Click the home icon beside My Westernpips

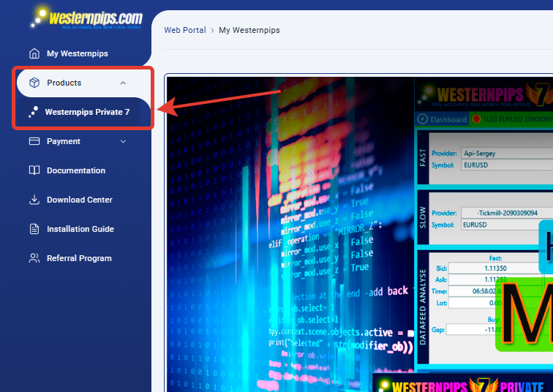point(34,53)
